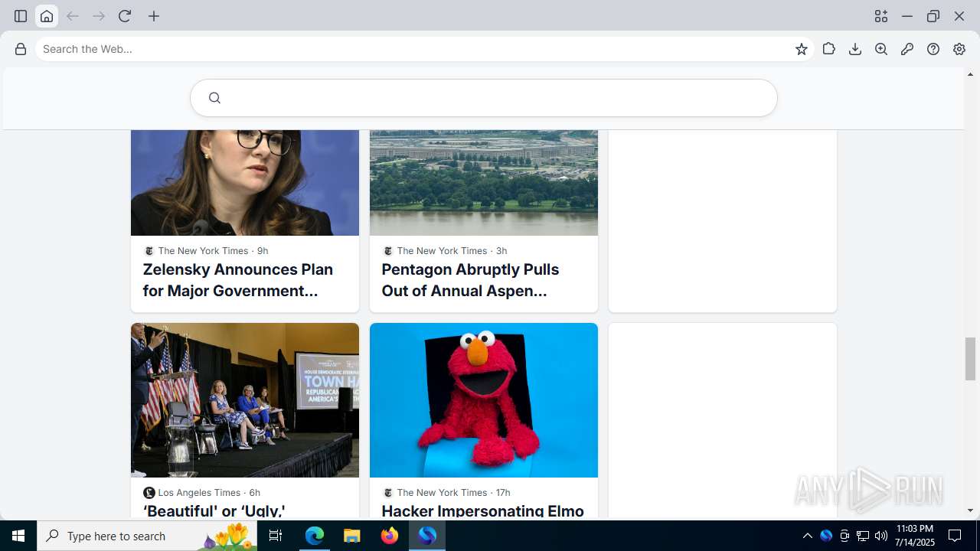Click the back navigation arrow

[73, 16]
